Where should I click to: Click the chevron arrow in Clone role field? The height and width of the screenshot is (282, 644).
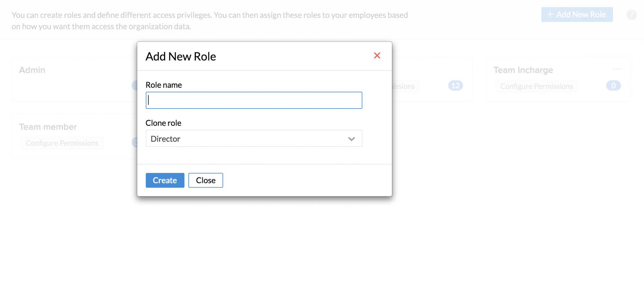point(351,139)
